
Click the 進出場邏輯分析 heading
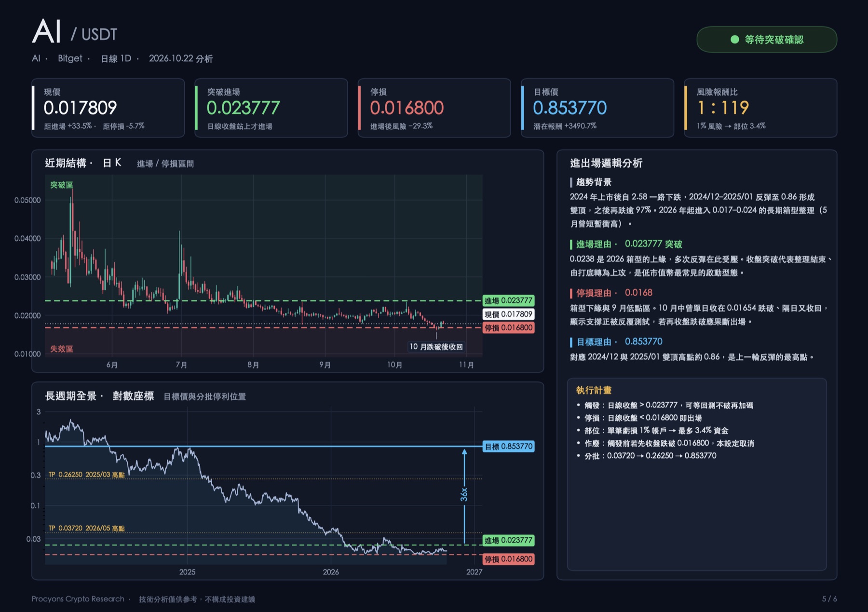click(x=606, y=163)
